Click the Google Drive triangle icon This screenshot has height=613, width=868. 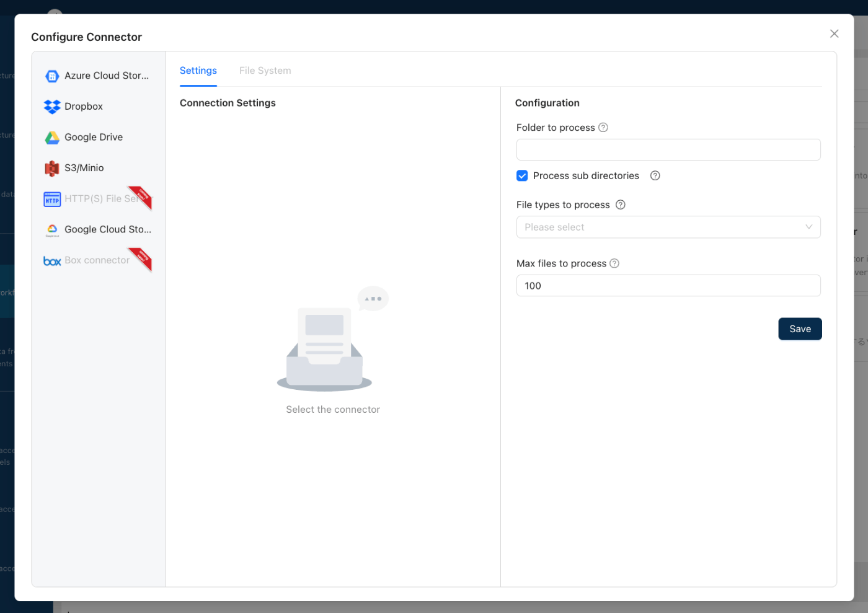(x=52, y=138)
